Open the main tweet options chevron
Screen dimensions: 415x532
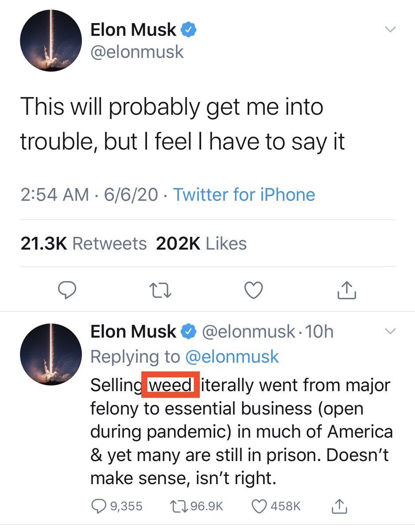pos(390,30)
